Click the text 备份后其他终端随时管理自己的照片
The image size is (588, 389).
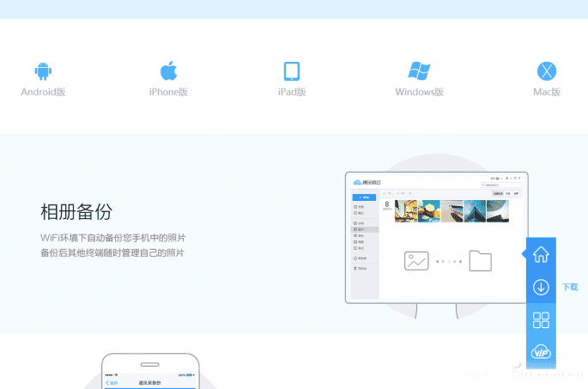[x=112, y=252]
